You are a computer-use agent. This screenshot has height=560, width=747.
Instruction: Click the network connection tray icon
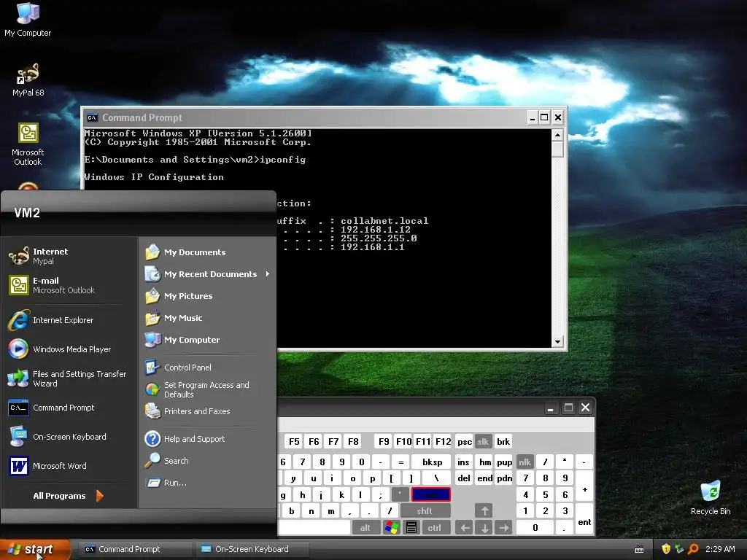(x=679, y=549)
